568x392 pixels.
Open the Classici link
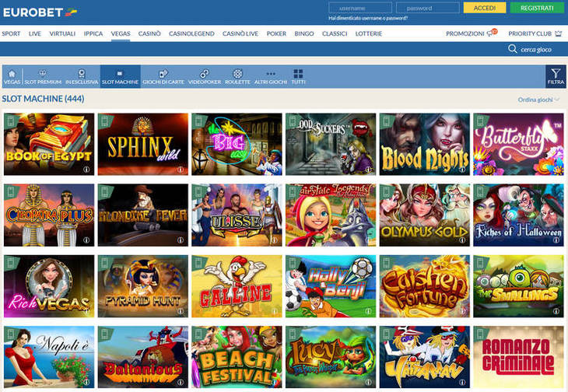pyautogui.click(x=335, y=33)
